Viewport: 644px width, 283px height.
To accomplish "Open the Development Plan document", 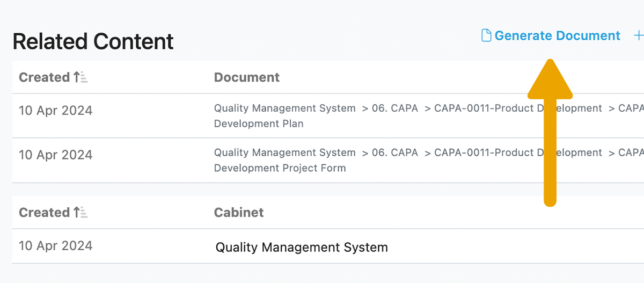I will 259,124.
